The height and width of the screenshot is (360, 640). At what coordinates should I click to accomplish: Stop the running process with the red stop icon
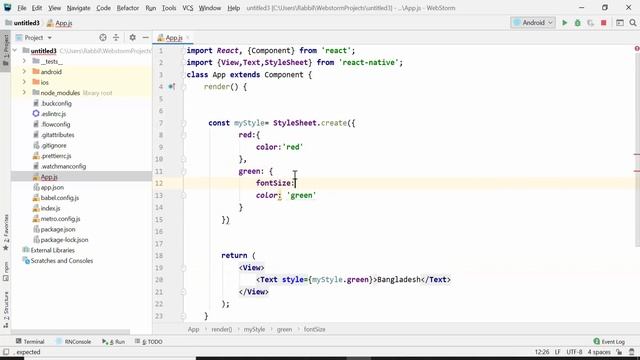pyautogui.click(x=604, y=23)
